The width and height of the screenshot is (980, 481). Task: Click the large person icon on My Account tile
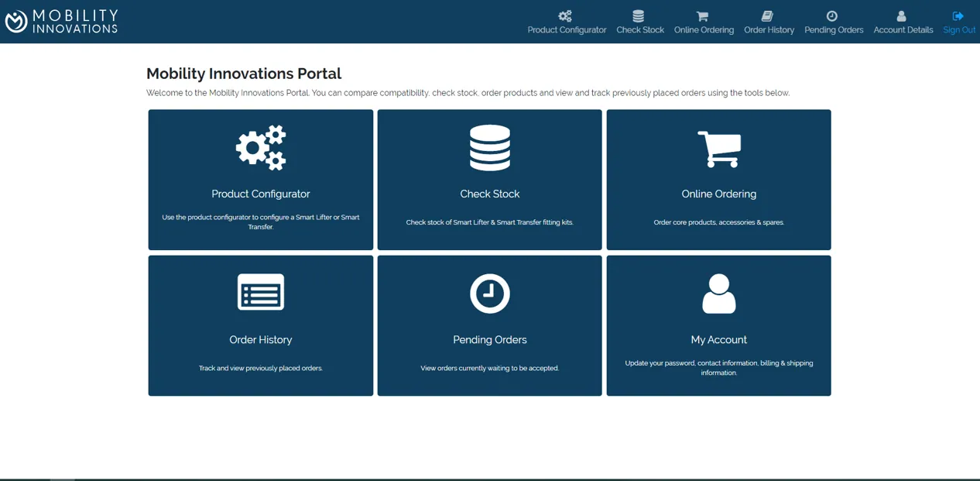719,294
